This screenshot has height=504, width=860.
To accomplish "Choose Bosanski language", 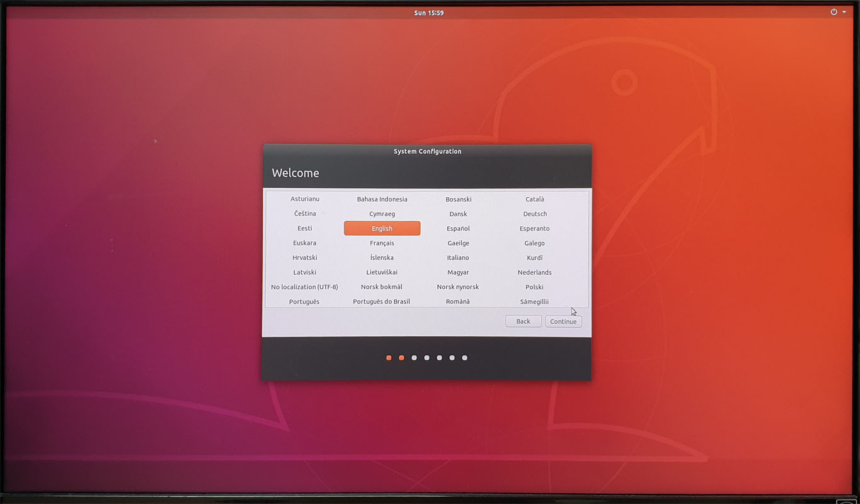I will (x=459, y=199).
